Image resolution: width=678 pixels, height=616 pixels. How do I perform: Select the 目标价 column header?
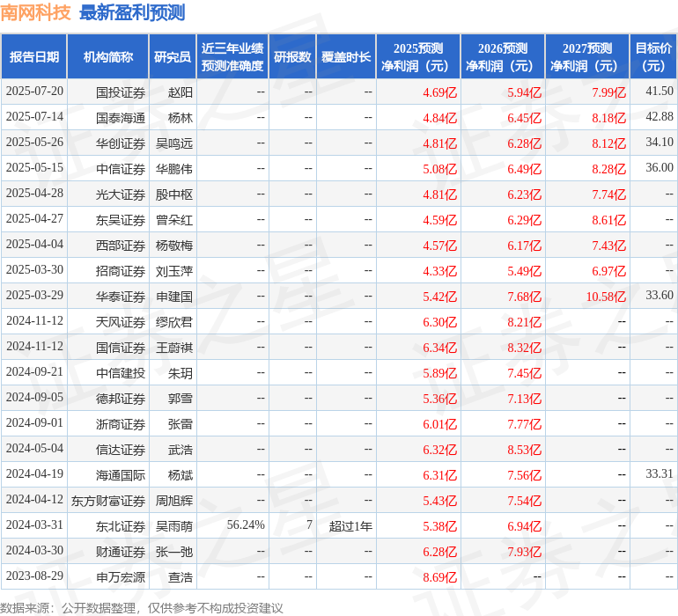tap(653, 57)
